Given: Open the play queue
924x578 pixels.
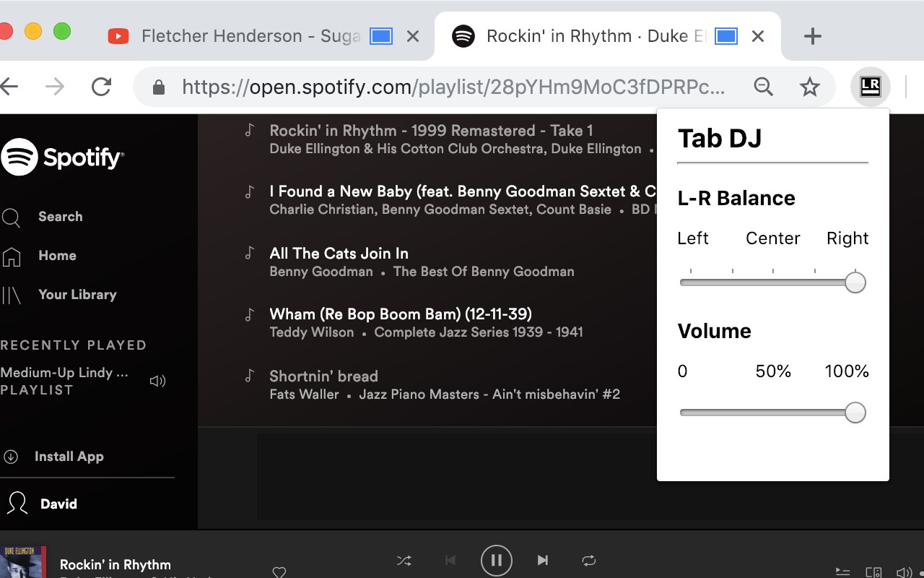Looking at the screenshot, I should coord(842,572).
